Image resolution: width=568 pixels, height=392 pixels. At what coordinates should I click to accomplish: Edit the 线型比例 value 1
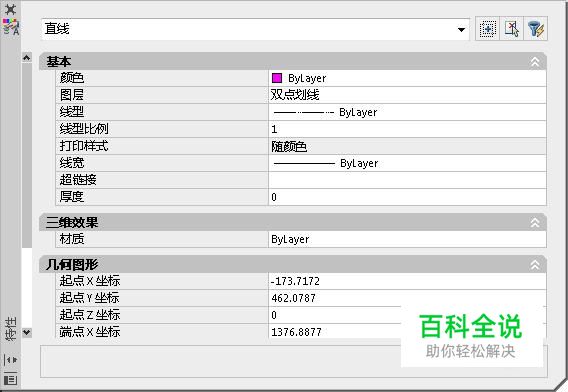(408, 129)
